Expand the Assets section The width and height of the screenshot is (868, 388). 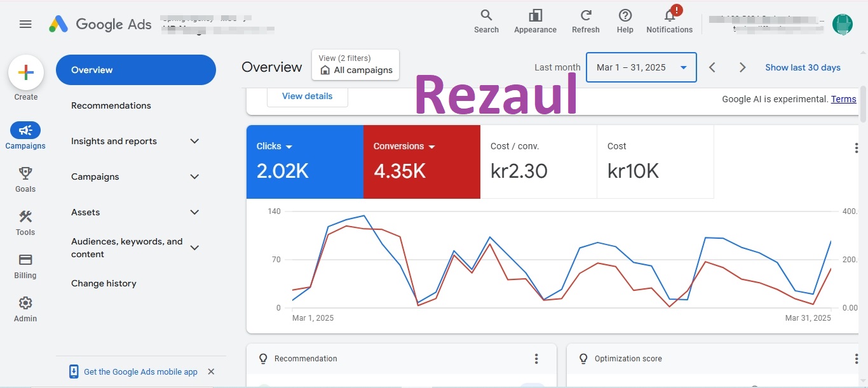pos(194,212)
